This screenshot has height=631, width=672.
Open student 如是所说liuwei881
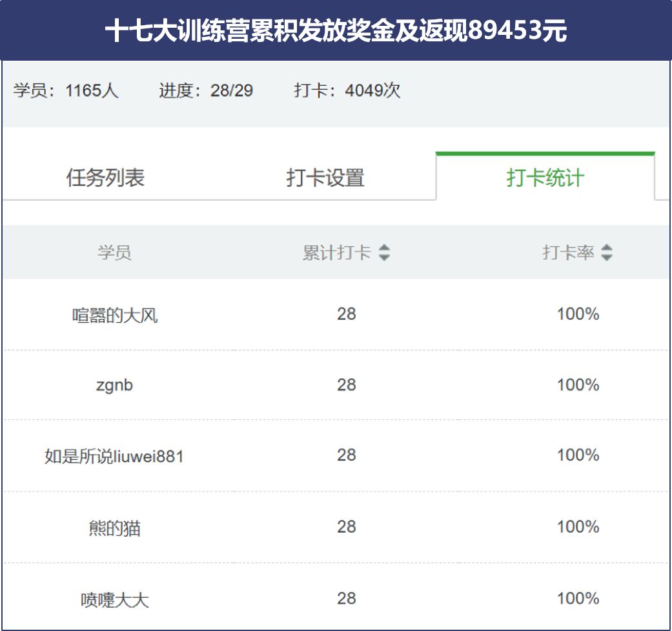[x=114, y=456]
